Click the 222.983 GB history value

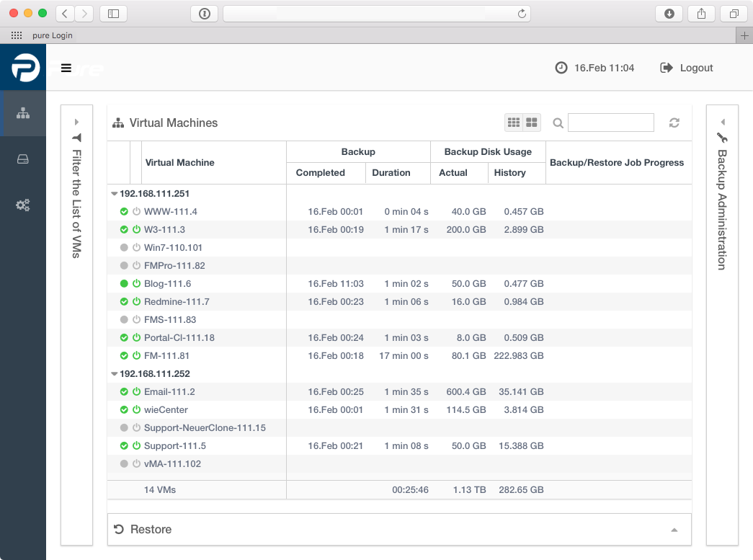click(519, 355)
